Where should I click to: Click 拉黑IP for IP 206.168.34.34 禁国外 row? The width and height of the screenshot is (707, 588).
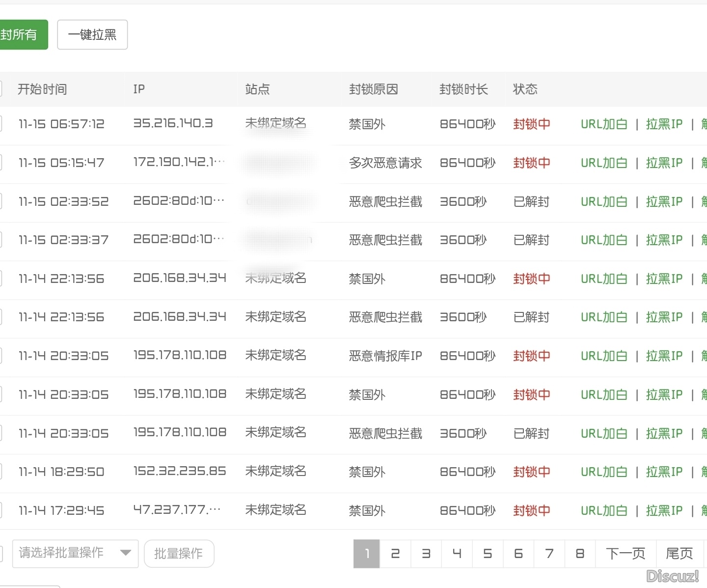664,279
